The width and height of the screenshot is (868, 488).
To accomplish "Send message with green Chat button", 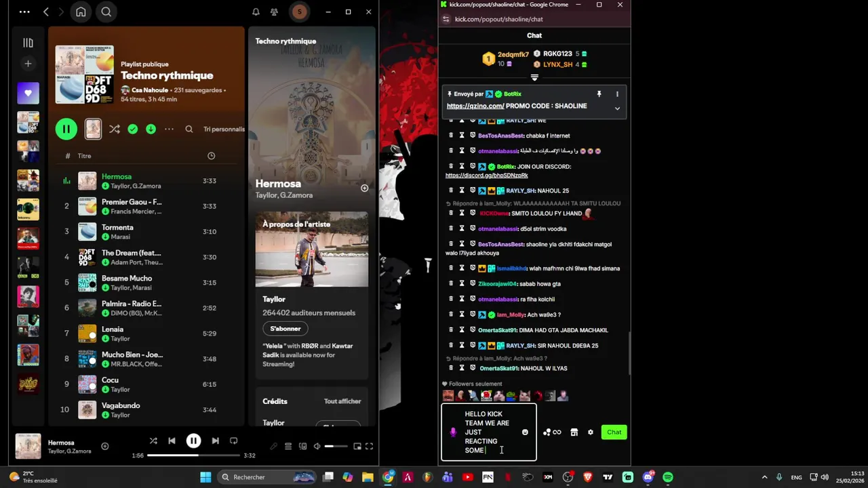I will pyautogui.click(x=614, y=432).
